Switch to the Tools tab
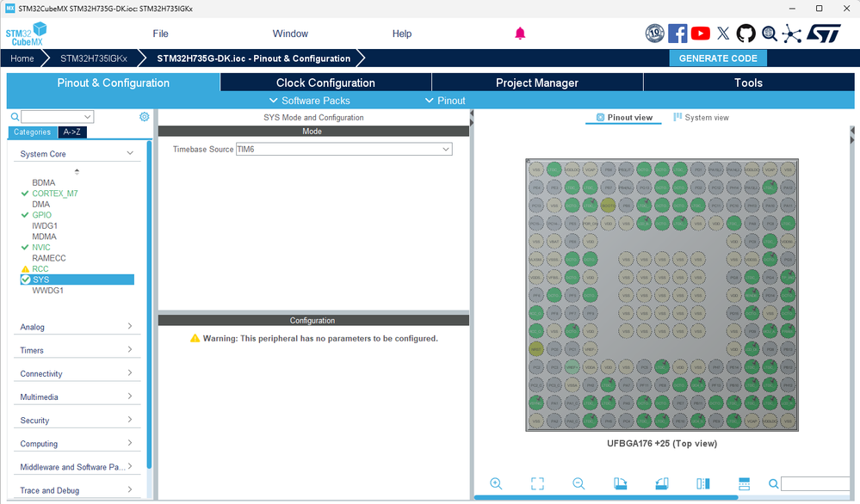The height and width of the screenshot is (504, 860). point(749,83)
